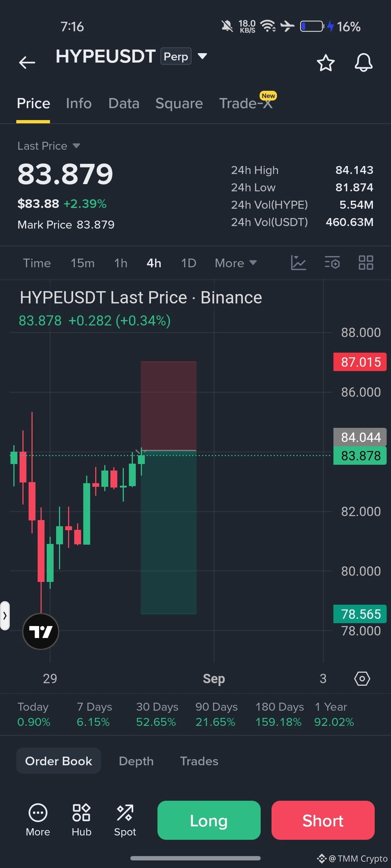Tap the 24h Low value 81.874
The width and height of the screenshot is (391, 868).
tap(354, 187)
